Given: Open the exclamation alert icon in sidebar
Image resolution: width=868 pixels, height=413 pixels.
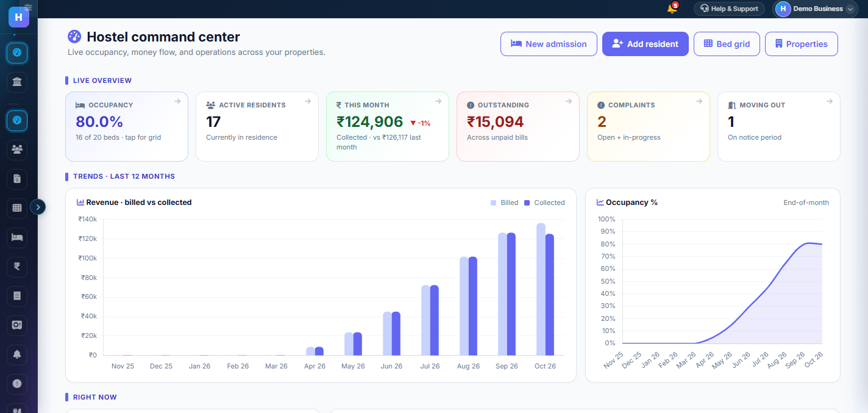Looking at the screenshot, I should click(17, 384).
